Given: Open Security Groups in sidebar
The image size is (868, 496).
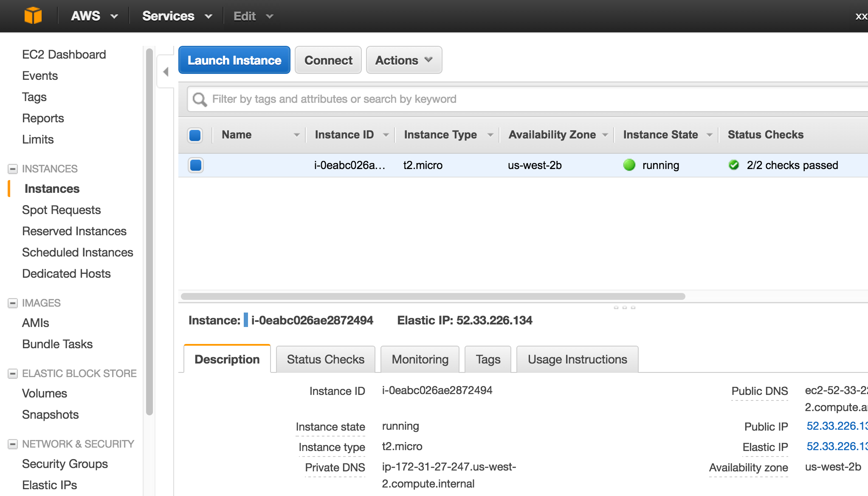Looking at the screenshot, I should pyautogui.click(x=65, y=464).
